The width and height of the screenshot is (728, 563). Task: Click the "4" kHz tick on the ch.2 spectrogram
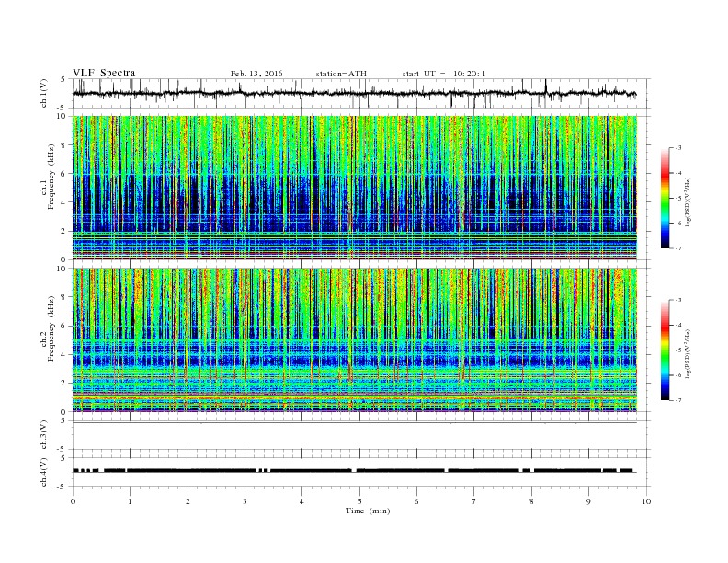[x=63, y=354]
